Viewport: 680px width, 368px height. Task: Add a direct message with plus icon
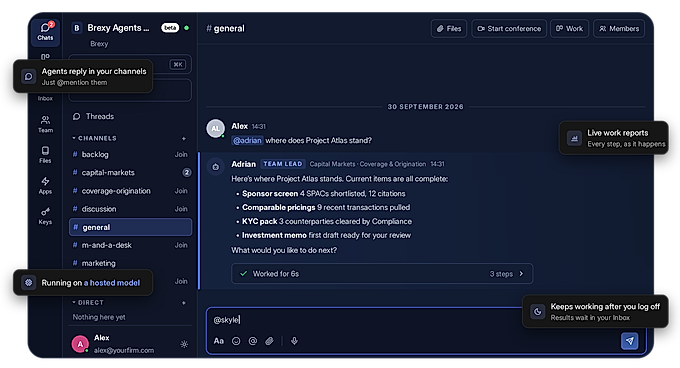pyautogui.click(x=184, y=303)
